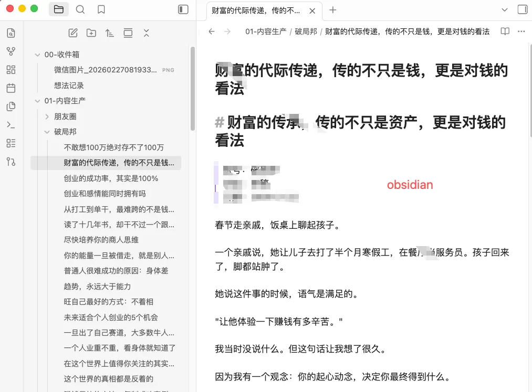
Task: Click breadcrumb 破局邦
Action: coord(306,31)
